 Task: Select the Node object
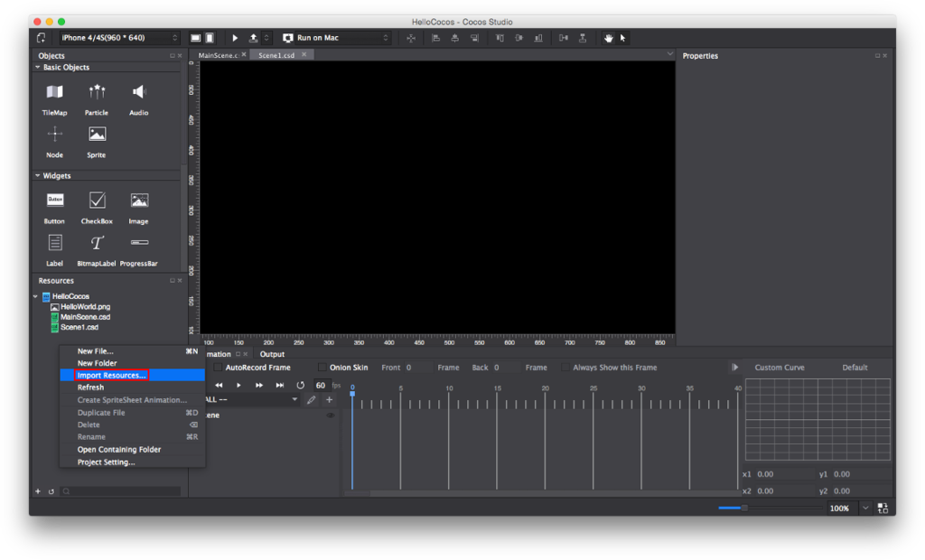(54, 142)
